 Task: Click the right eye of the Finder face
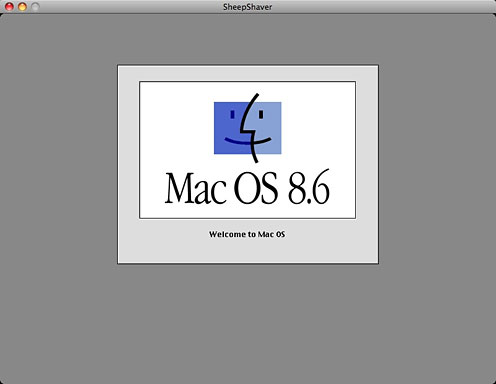tap(261, 114)
